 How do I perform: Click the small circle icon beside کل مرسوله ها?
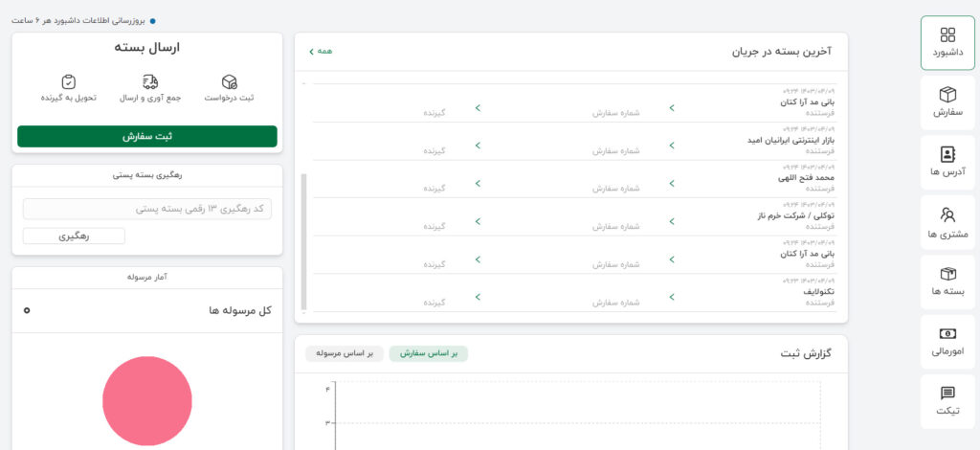pos(27,310)
